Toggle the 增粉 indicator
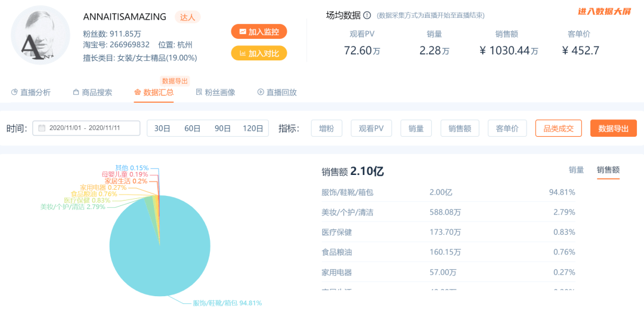644x332 pixels. pos(327,128)
